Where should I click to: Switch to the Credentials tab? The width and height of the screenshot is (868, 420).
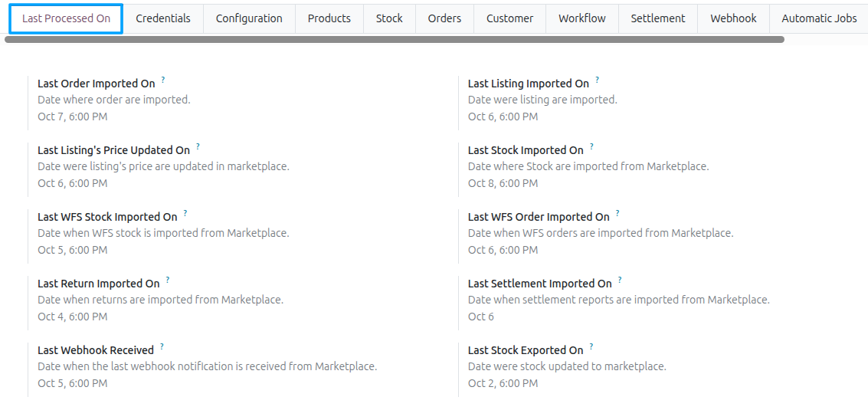tap(162, 18)
